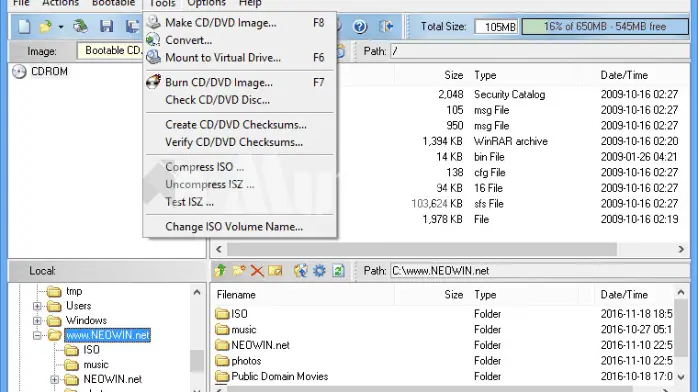Click the Exit door icon in toolbar

pos(386,27)
